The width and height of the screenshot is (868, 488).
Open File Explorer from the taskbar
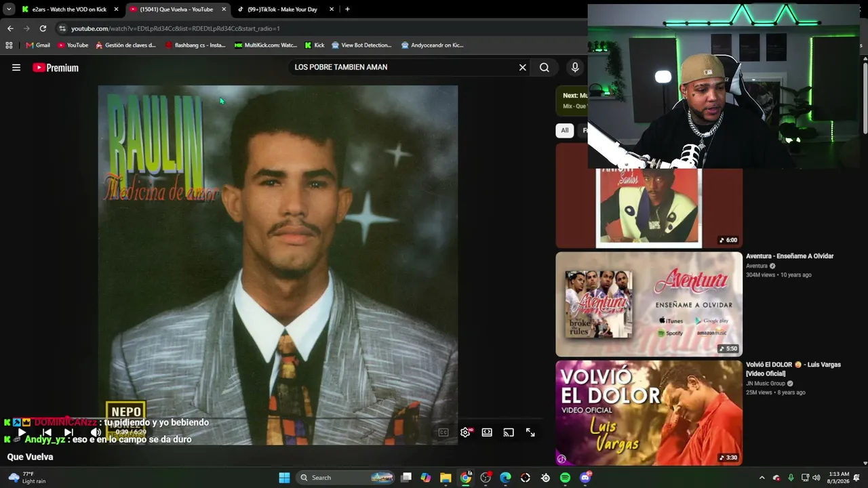(446, 478)
